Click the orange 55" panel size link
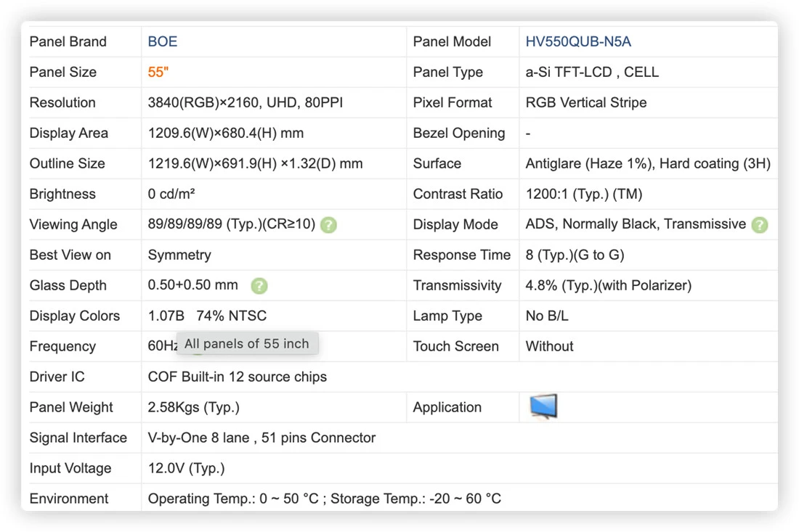 click(x=158, y=72)
